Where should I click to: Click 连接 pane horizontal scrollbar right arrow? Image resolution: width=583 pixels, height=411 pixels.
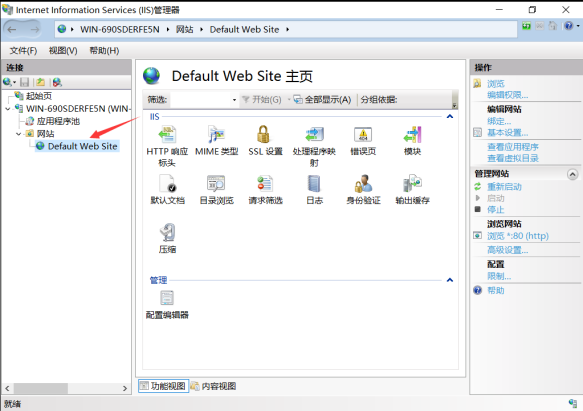pos(125,388)
